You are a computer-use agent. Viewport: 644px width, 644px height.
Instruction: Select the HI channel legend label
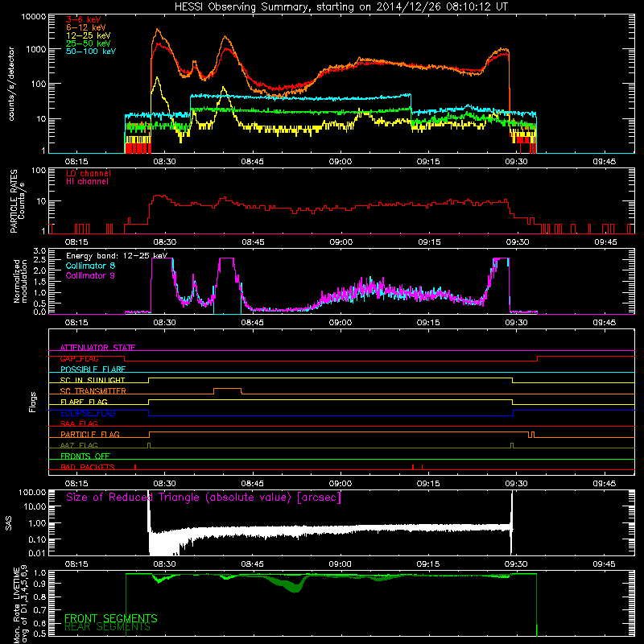pyautogui.click(x=88, y=182)
